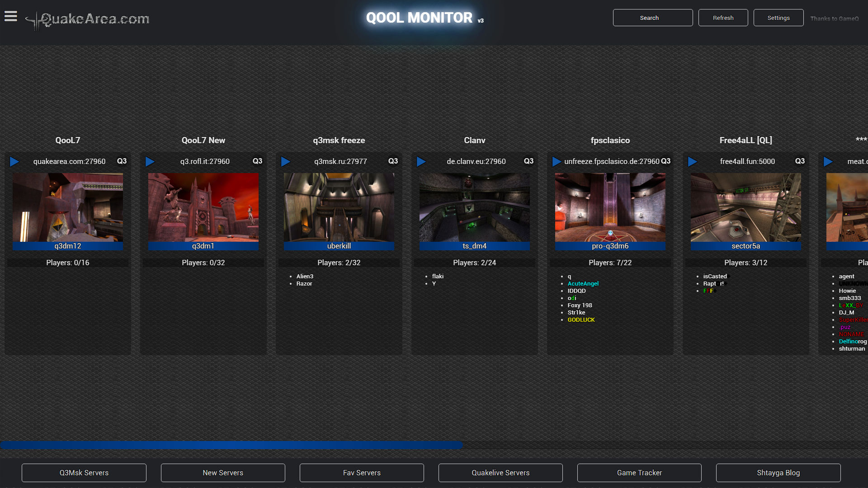Select player Foxy 198
The width and height of the screenshot is (868, 488).
580,305
